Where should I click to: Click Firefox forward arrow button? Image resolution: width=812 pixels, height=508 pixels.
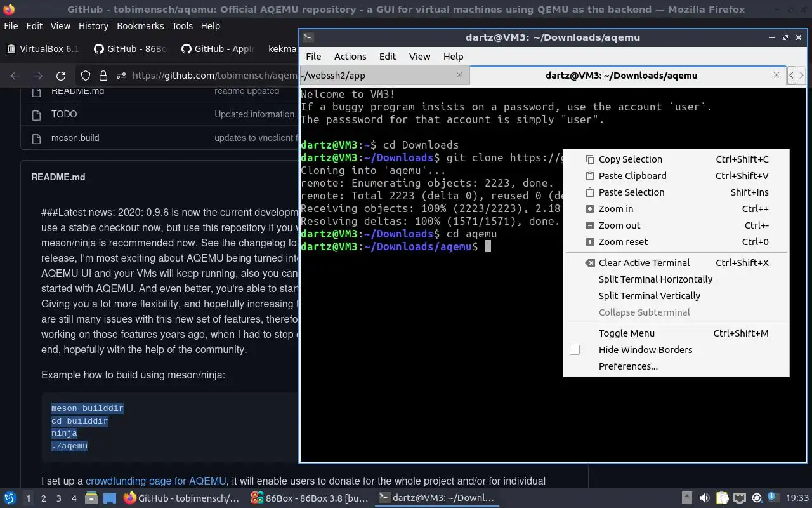pyautogui.click(x=38, y=76)
